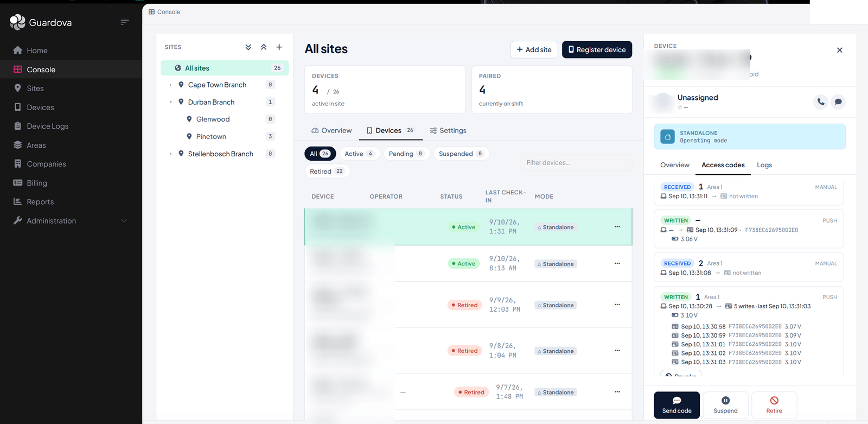The image size is (868, 424).
Task: Filter devices by Retired status
Action: click(327, 171)
